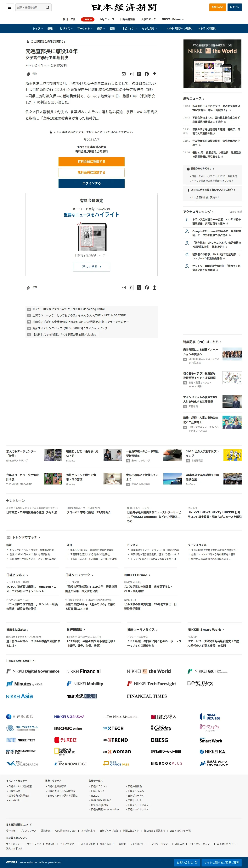The image size is (248, 868).
Task: Open ranking item GoogleにChrome売却求めず
Action: 216,233
